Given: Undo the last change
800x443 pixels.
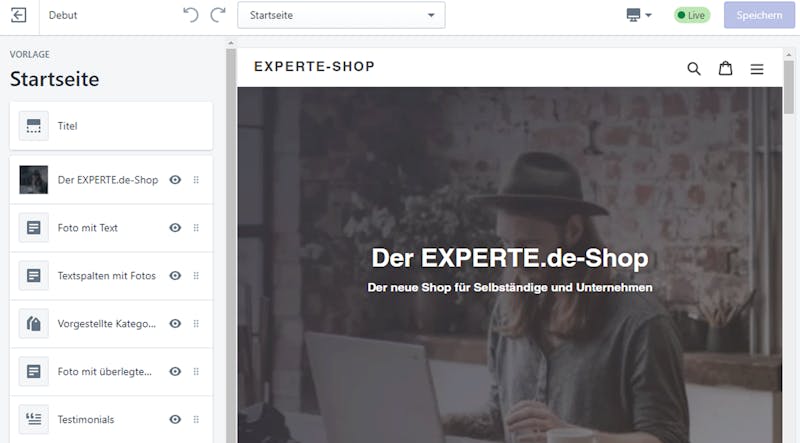Looking at the screenshot, I should click(x=191, y=15).
